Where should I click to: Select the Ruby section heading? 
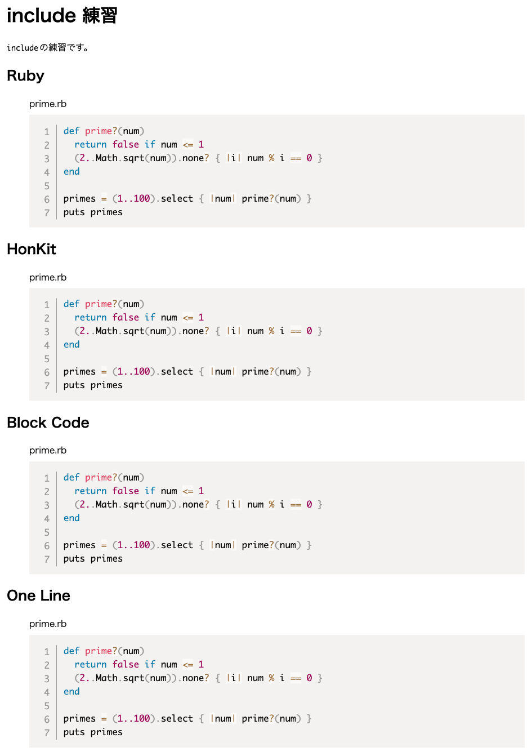(x=25, y=75)
